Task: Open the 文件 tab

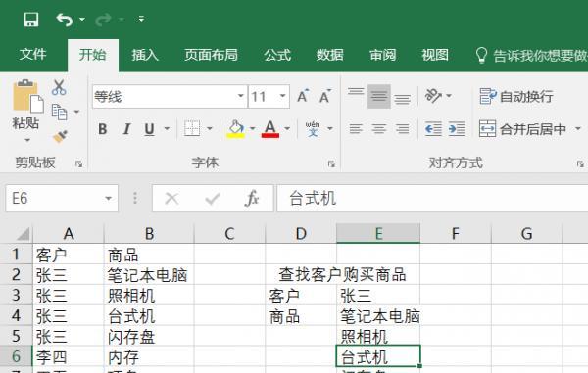Action: coord(32,55)
